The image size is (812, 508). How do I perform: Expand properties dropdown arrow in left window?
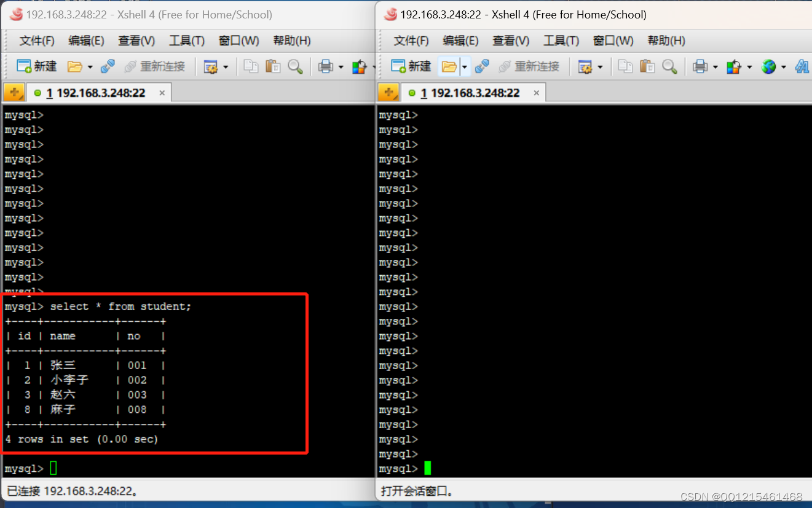(x=226, y=66)
